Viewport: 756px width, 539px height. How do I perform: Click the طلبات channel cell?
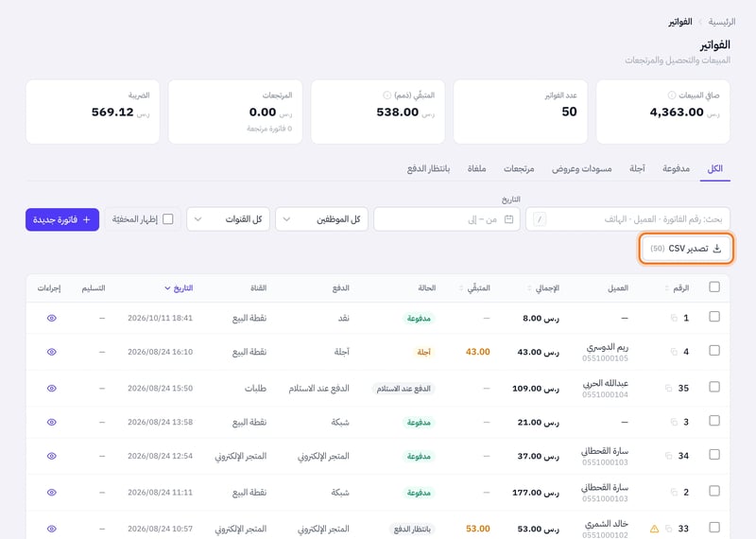click(255, 389)
